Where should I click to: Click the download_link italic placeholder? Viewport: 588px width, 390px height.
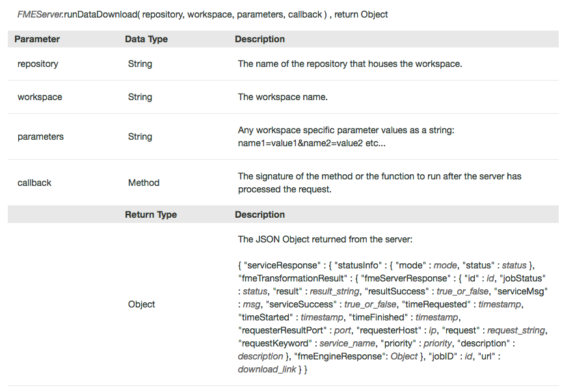click(x=267, y=369)
